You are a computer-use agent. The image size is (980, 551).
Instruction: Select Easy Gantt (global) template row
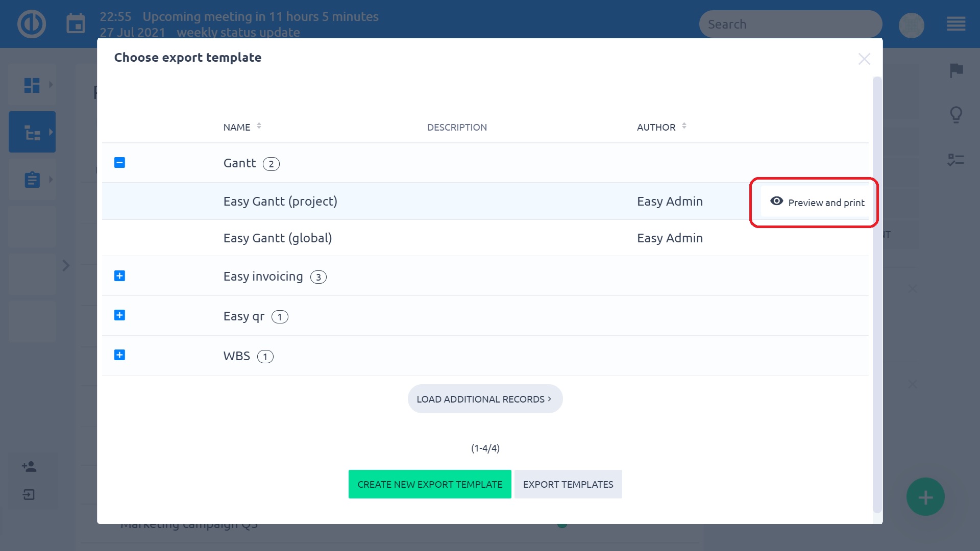pos(278,238)
